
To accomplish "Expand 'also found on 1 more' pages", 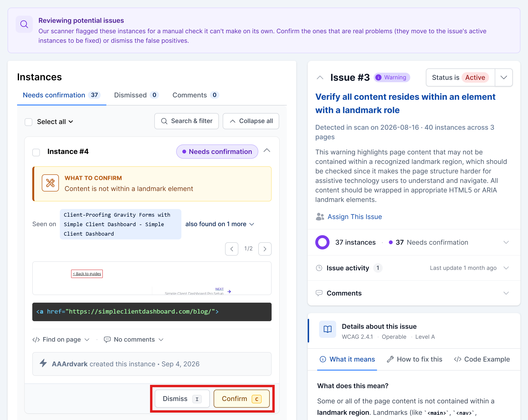I will pos(220,224).
